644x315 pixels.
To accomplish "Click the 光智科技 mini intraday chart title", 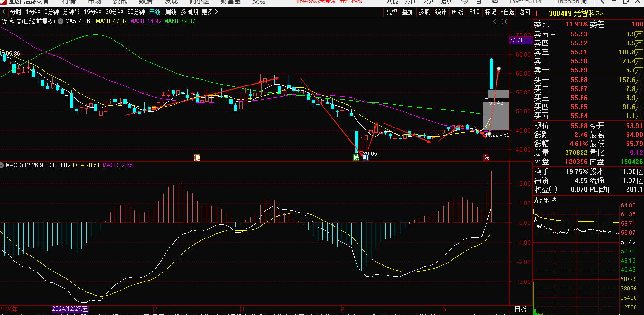I will pyautogui.click(x=545, y=200).
